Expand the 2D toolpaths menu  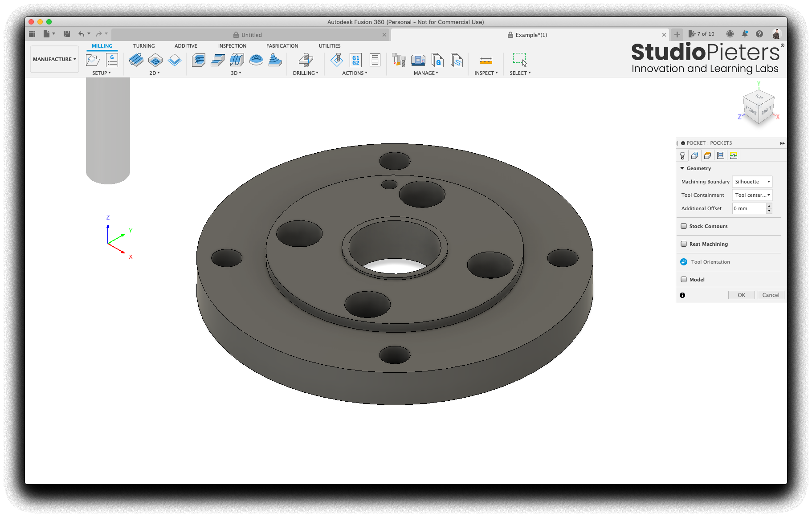click(x=155, y=73)
